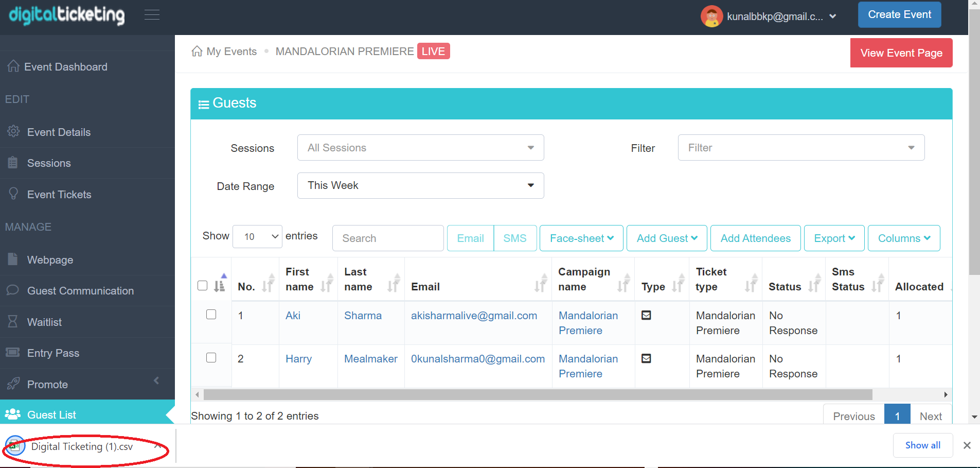
Task: Toggle the select-all guests checkbox
Action: [203, 286]
